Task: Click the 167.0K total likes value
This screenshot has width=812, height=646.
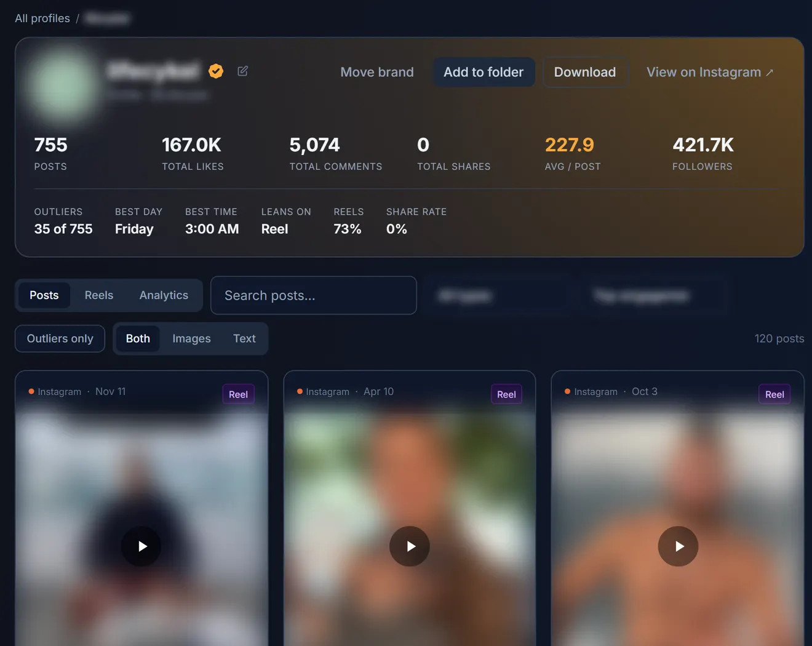Action: click(191, 145)
